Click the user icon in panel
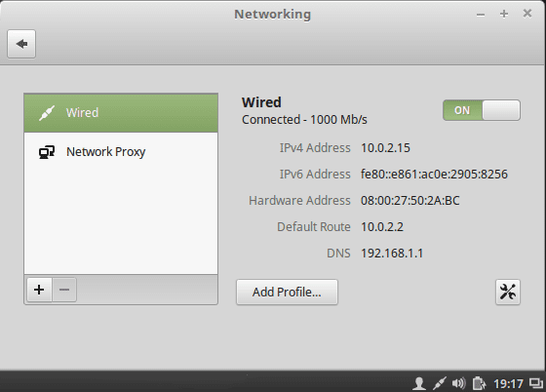This screenshot has width=546, height=392. coord(419,383)
